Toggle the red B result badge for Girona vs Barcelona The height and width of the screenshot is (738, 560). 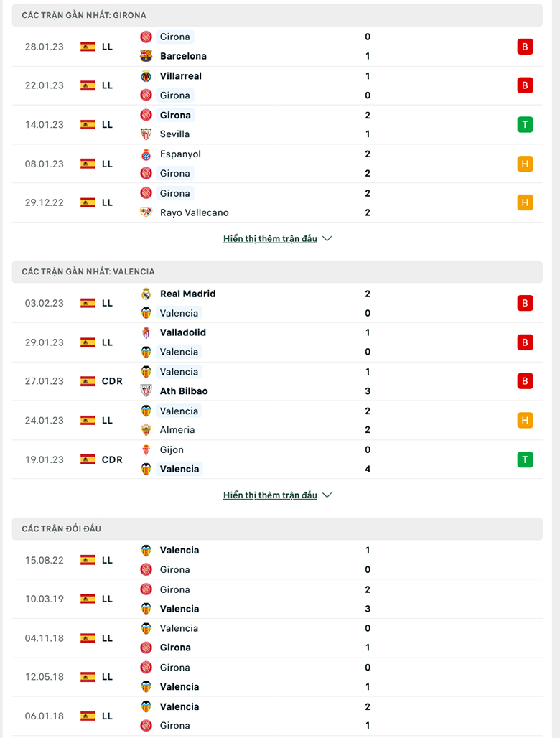[x=525, y=46]
